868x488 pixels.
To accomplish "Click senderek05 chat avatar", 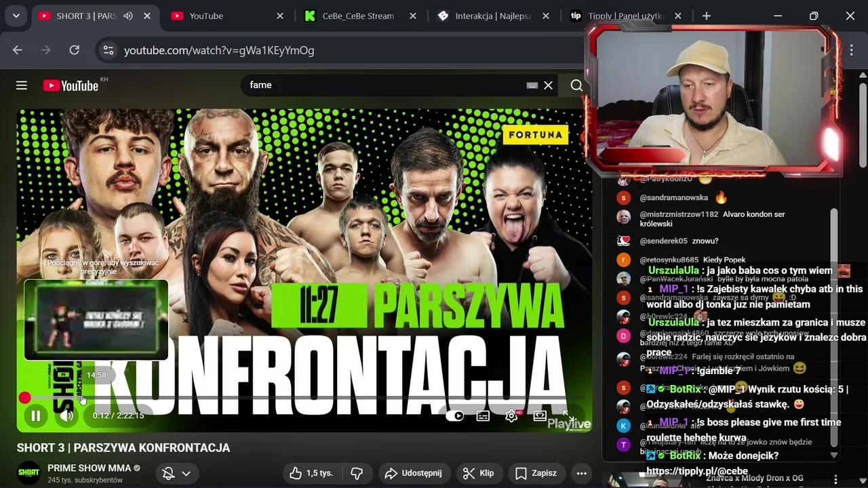I will (x=624, y=241).
